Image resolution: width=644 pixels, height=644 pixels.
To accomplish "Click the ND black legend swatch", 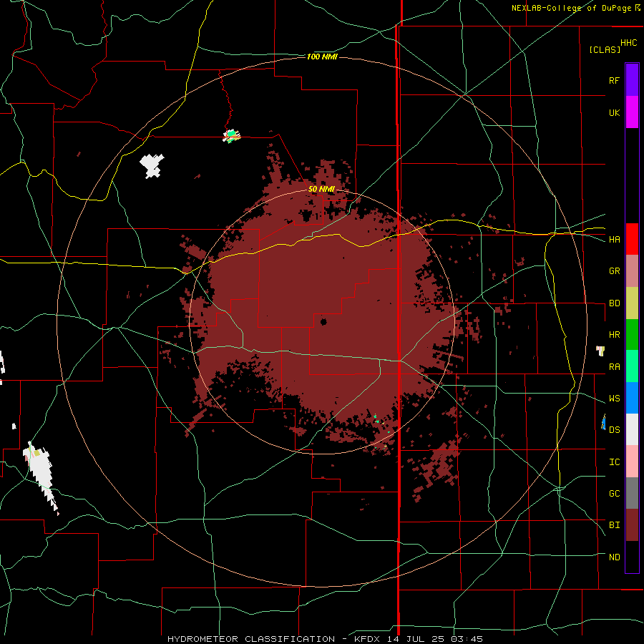I will pos(632,557).
